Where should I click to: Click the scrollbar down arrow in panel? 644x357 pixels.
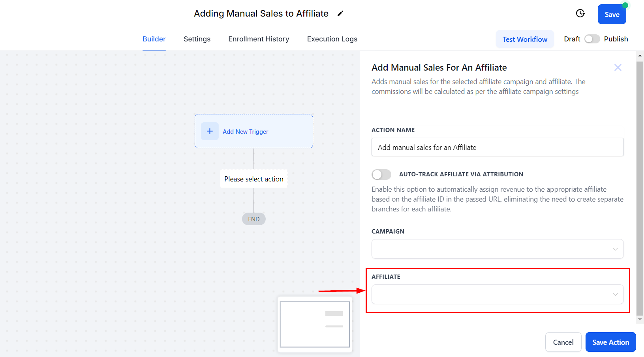click(640, 320)
